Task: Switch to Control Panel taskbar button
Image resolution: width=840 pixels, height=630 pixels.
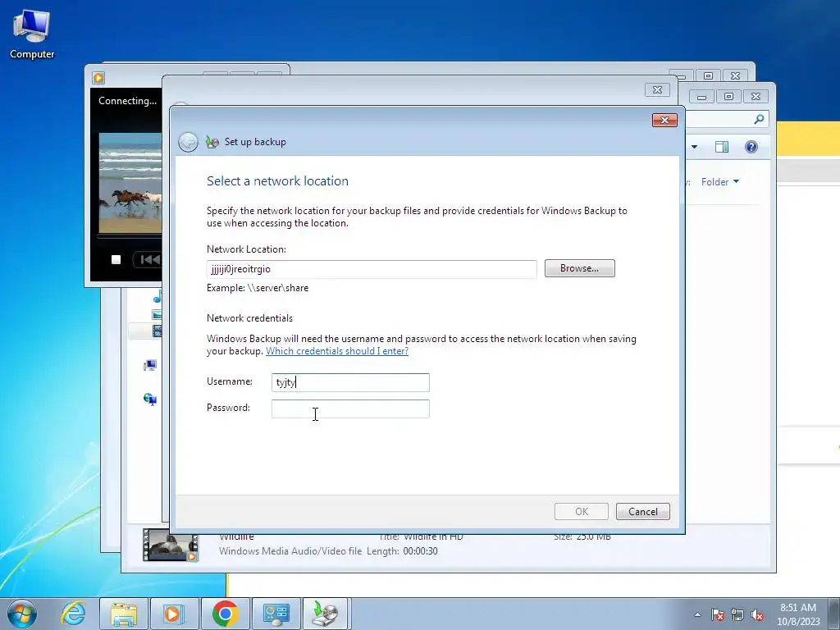Action: [x=276, y=614]
